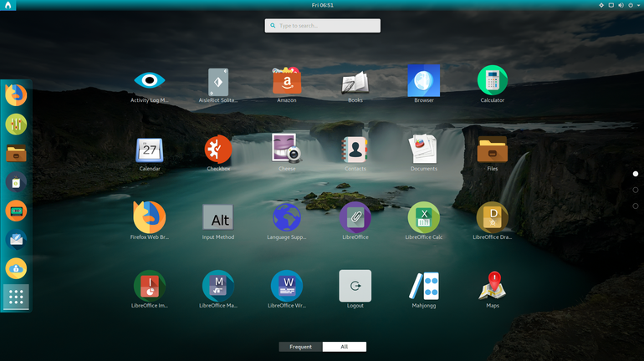
Task: Expand the system menu arrow in the top bar
Action: click(x=639, y=5)
